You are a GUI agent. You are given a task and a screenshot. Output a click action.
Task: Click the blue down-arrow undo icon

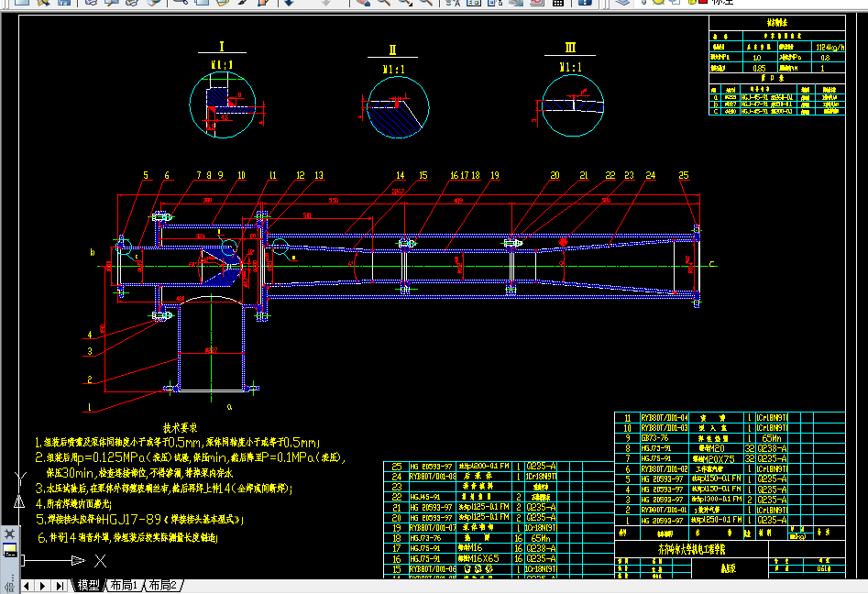pos(289,2)
